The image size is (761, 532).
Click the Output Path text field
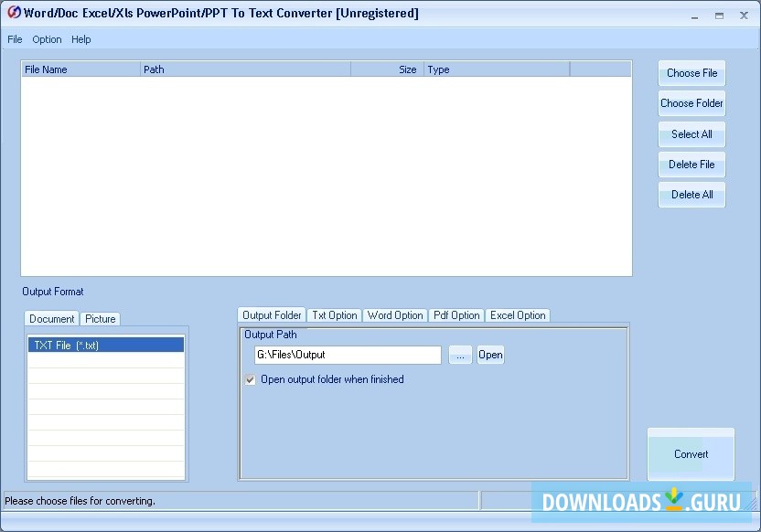point(348,355)
